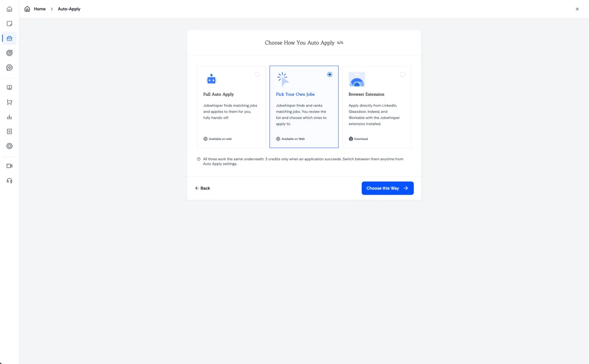589x364 pixels.
Task: Open the target goal icon in sidebar
Action: coord(9,53)
